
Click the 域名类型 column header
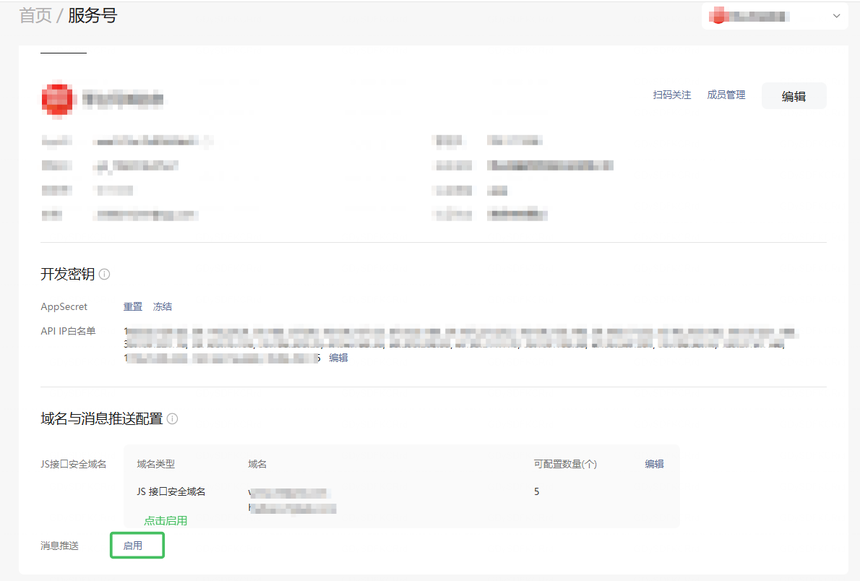[156, 464]
